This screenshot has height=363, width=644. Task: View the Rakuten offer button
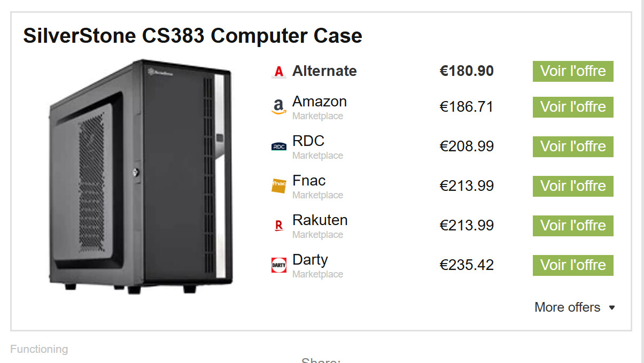pyautogui.click(x=572, y=226)
